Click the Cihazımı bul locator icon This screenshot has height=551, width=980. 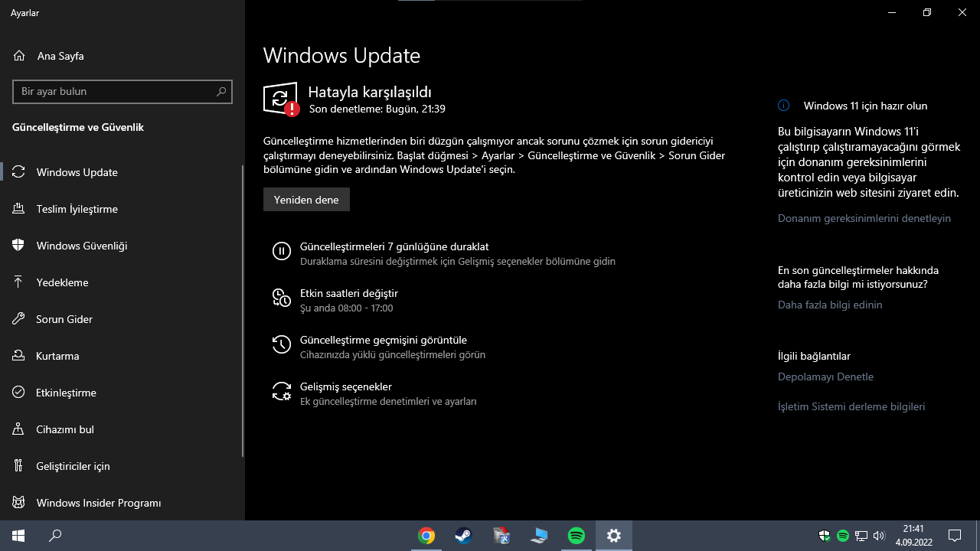[19, 429]
